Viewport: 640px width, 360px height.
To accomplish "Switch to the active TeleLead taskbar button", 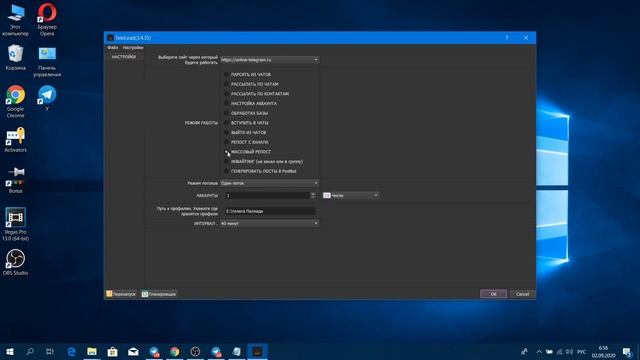I will coord(257,351).
